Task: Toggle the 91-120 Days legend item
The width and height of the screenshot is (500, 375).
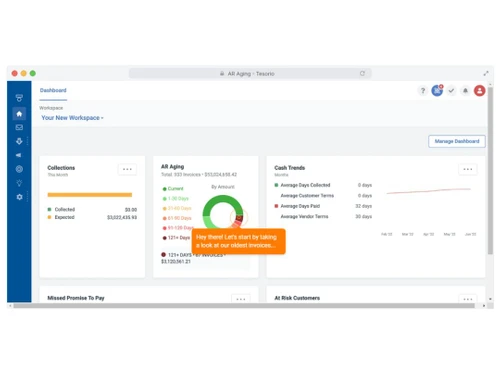Action: pyautogui.click(x=178, y=228)
